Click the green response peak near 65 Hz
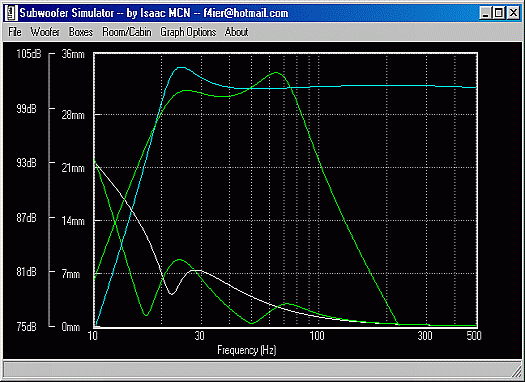This screenshot has width=525, height=382. [x=276, y=73]
